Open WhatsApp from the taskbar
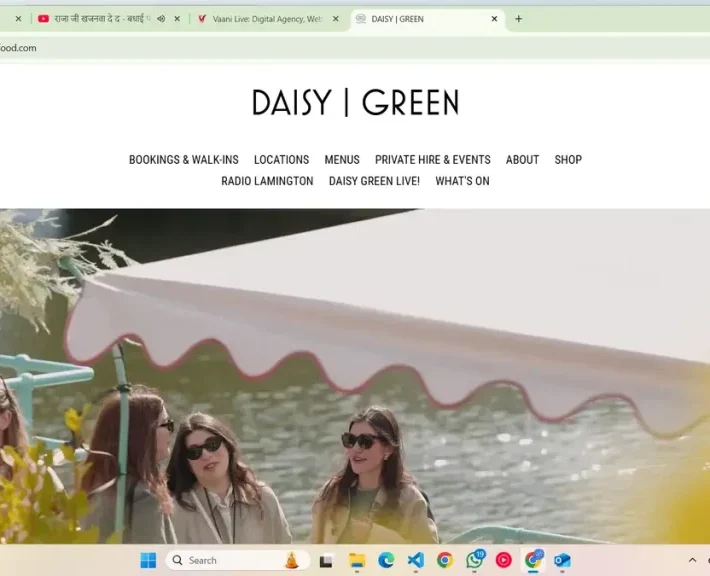Image resolution: width=710 pixels, height=576 pixels. (475, 560)
